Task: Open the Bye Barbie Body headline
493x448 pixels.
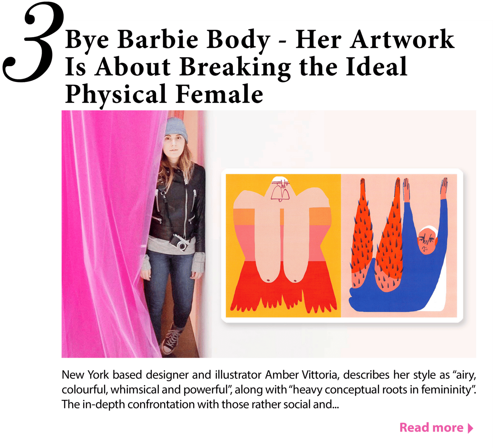Action: tap(259, 67)
